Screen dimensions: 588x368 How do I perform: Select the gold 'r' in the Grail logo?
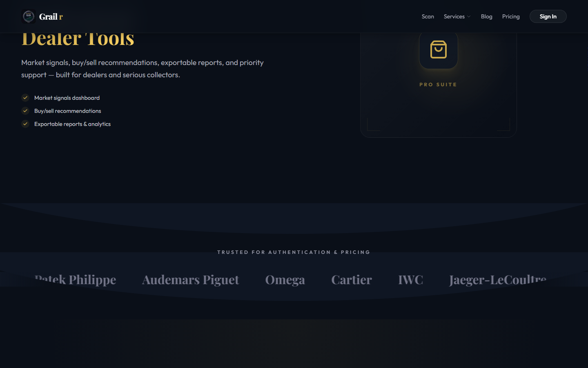61,17
